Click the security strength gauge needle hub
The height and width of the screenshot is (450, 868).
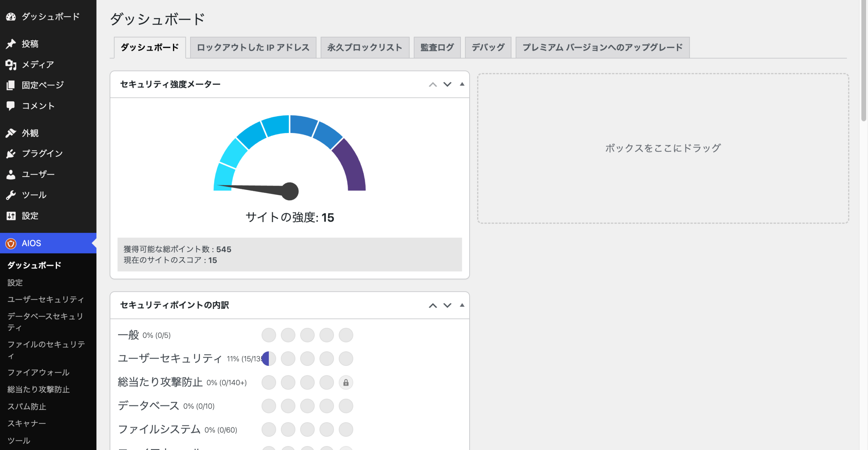[290, 191]
